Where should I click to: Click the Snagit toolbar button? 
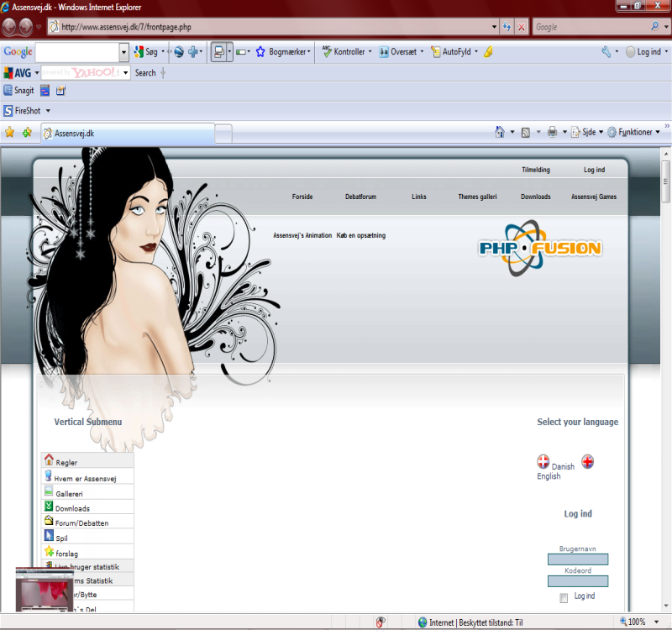click(x=18, y=91)
